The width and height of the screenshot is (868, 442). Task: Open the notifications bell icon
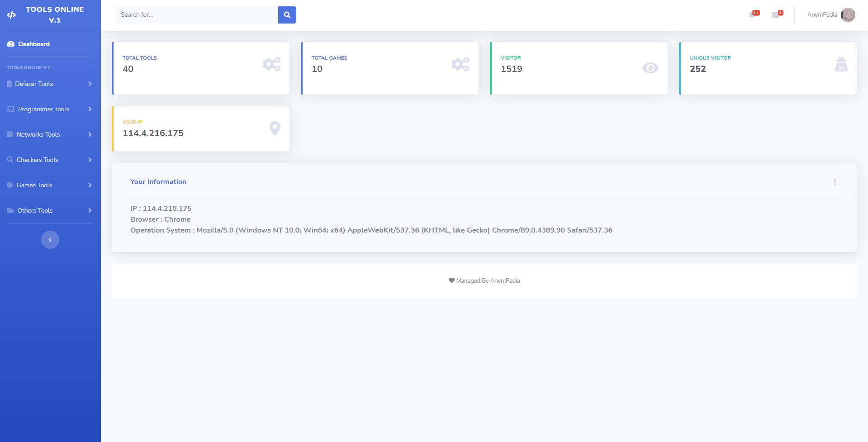[752, 15]
